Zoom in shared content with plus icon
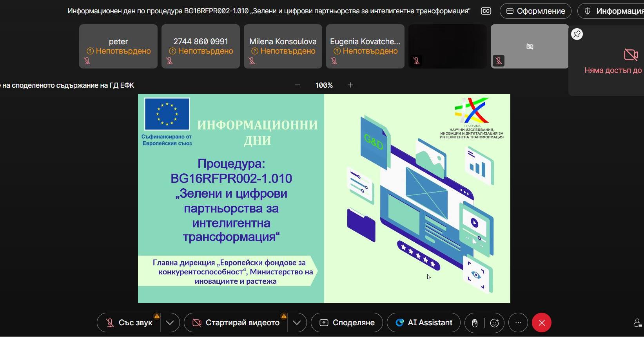Viewport: 644px width, 337px height. [350, 85]
